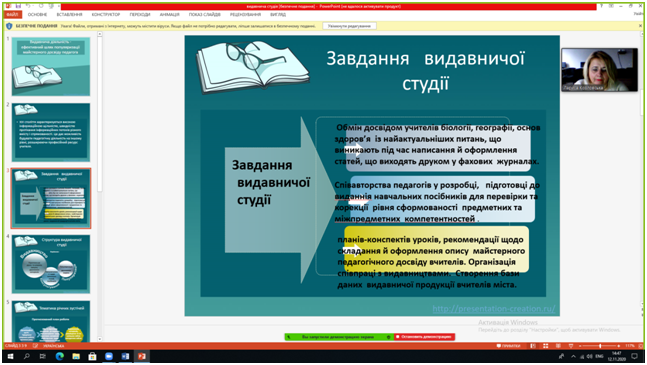Fit slide to current window icon
This screenshot has height=365, width=647.
click(639, 346)
